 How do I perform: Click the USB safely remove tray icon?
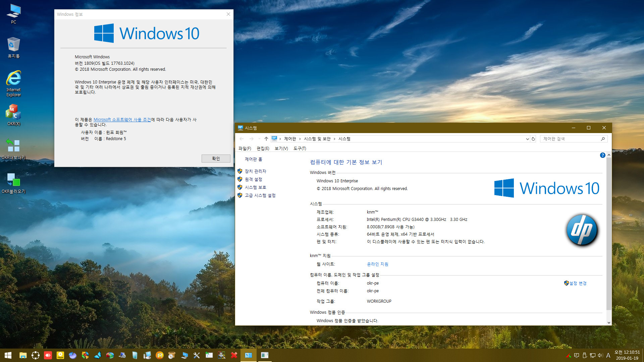585,355
